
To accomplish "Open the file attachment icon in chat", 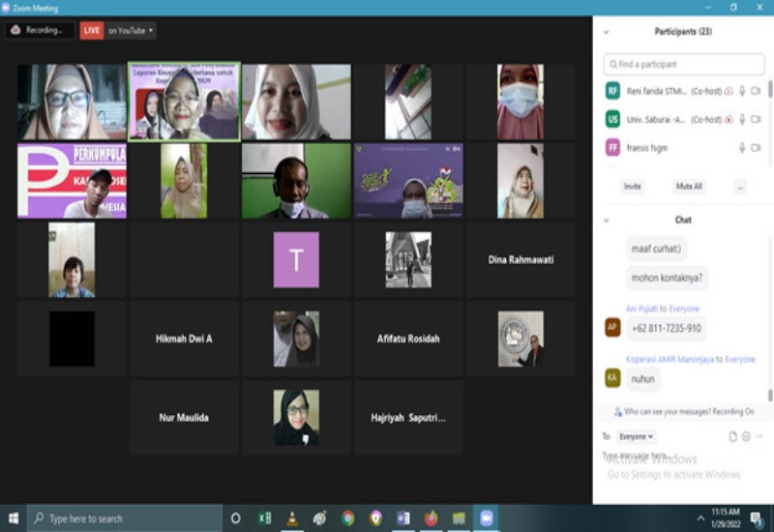I will pos(733,436).
